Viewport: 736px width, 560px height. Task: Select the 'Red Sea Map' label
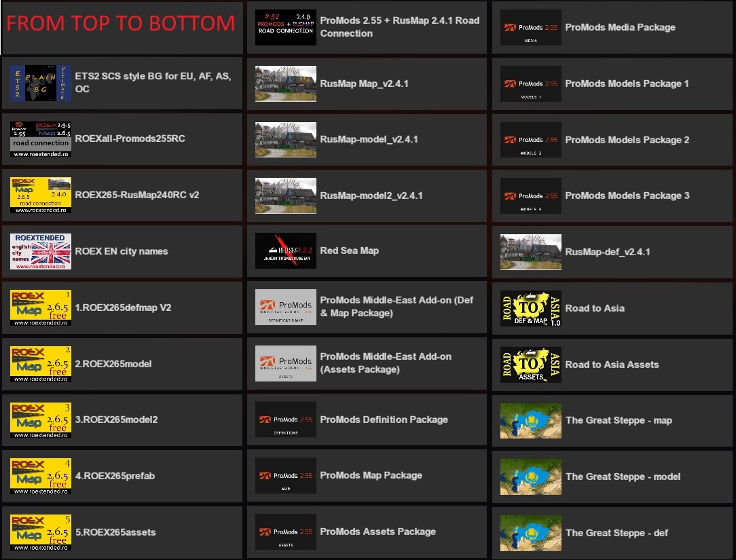point(349,250)
